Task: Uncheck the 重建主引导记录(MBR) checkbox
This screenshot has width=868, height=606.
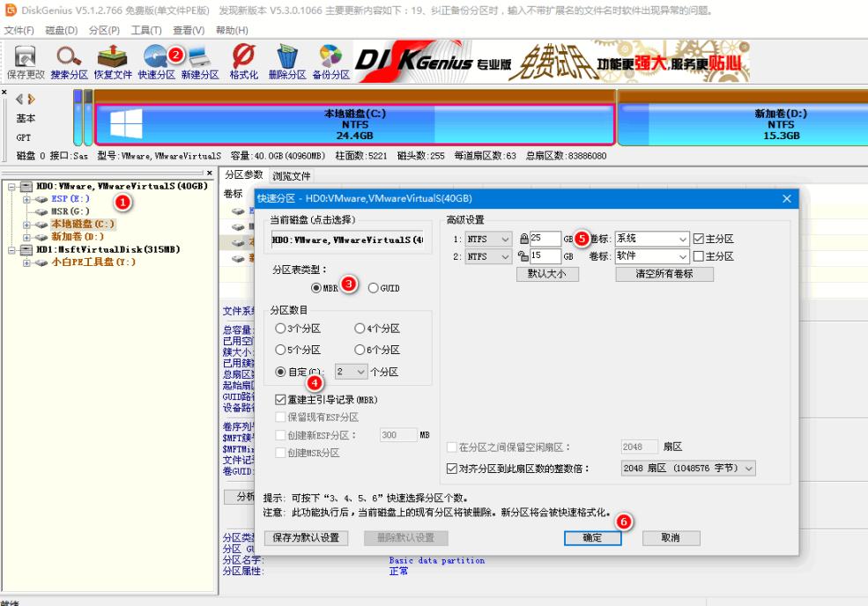Action: pos(281,400)
